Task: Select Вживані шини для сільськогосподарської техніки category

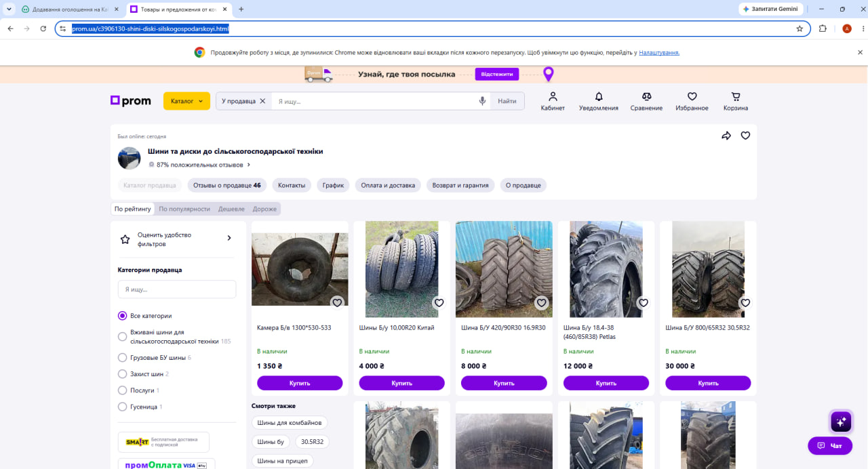Action: pyautogui.click(x=123, y=337)
